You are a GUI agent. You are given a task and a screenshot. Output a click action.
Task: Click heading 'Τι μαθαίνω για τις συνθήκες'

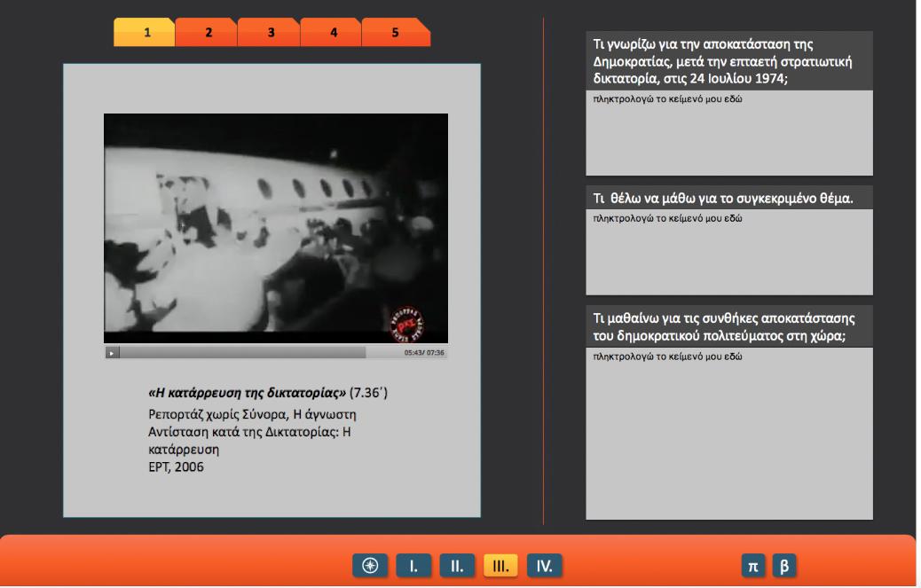click(x=729, y=327)
